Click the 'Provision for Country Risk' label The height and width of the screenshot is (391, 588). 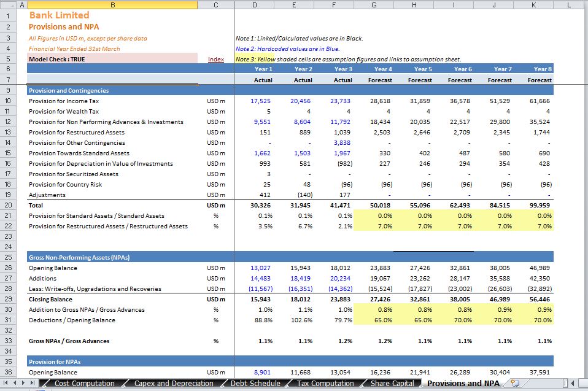pos(65,184)
